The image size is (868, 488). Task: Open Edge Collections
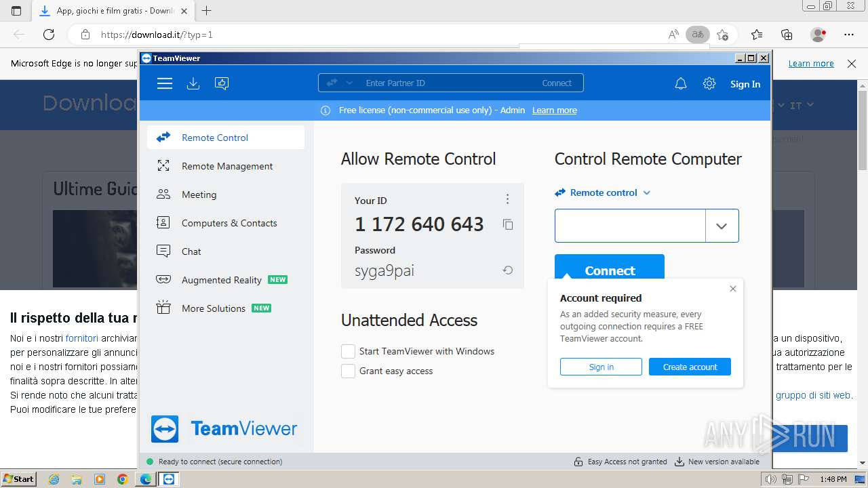787,35
